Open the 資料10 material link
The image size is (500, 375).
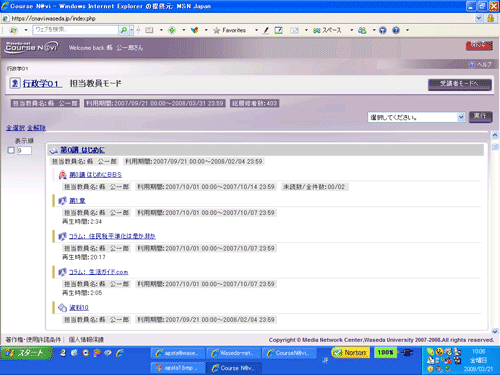(x=79, y=308)
